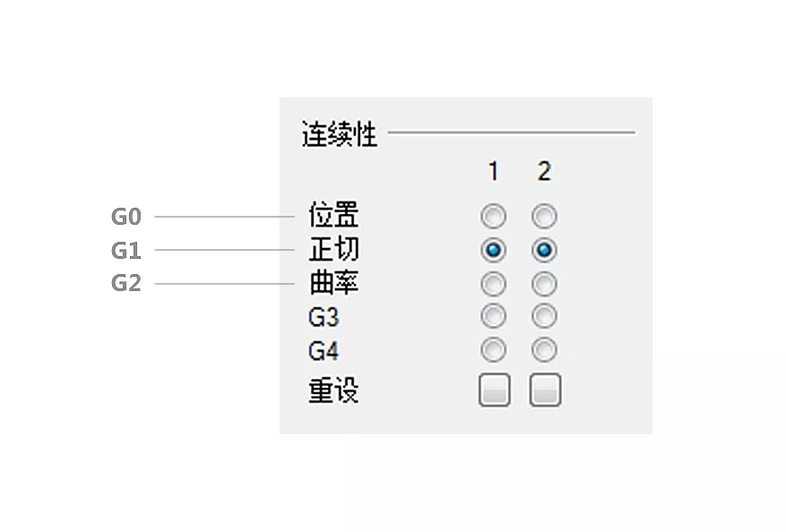The image size is (786, 532).
Task: Select G4 radio button in column 1
Action: click(x=494, y=349)
